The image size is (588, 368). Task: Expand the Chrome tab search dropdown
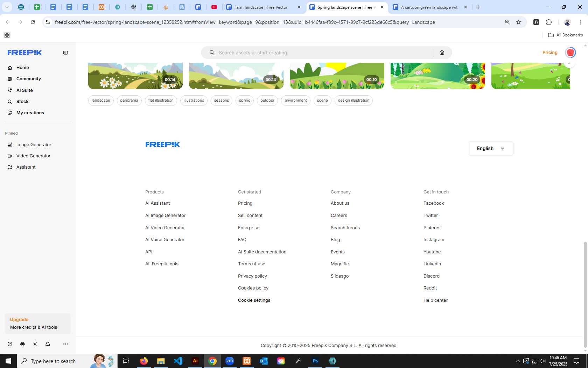point(7,7)
